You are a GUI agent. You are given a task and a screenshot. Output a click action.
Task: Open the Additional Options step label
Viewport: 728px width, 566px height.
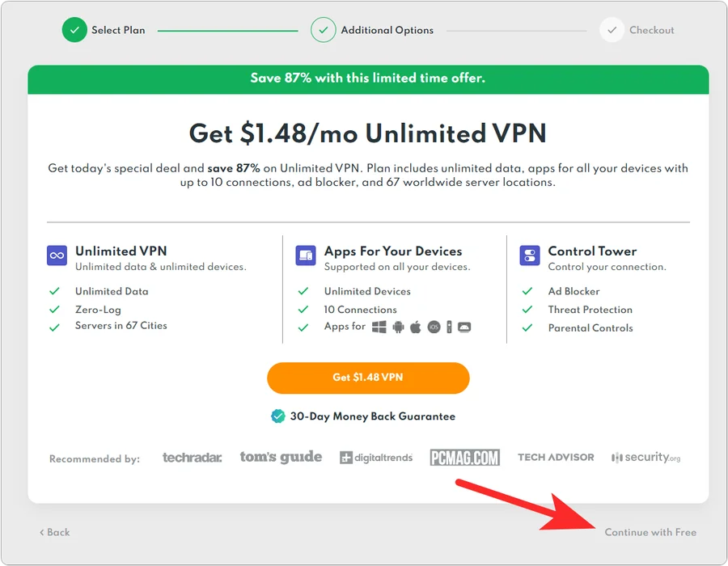click(387, 30)
